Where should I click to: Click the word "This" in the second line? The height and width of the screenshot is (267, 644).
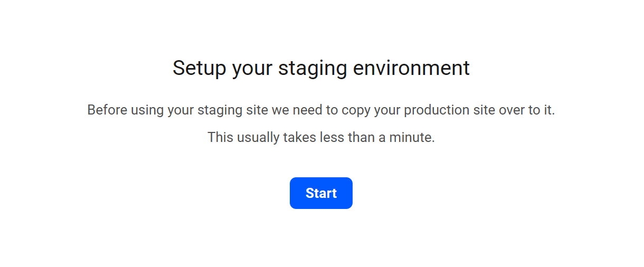coord(219,138)
